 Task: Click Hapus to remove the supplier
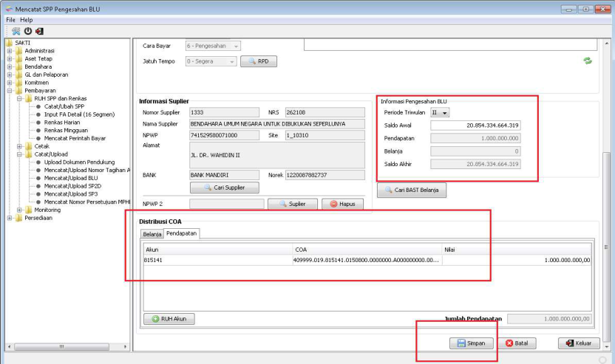tap(343, 204)
